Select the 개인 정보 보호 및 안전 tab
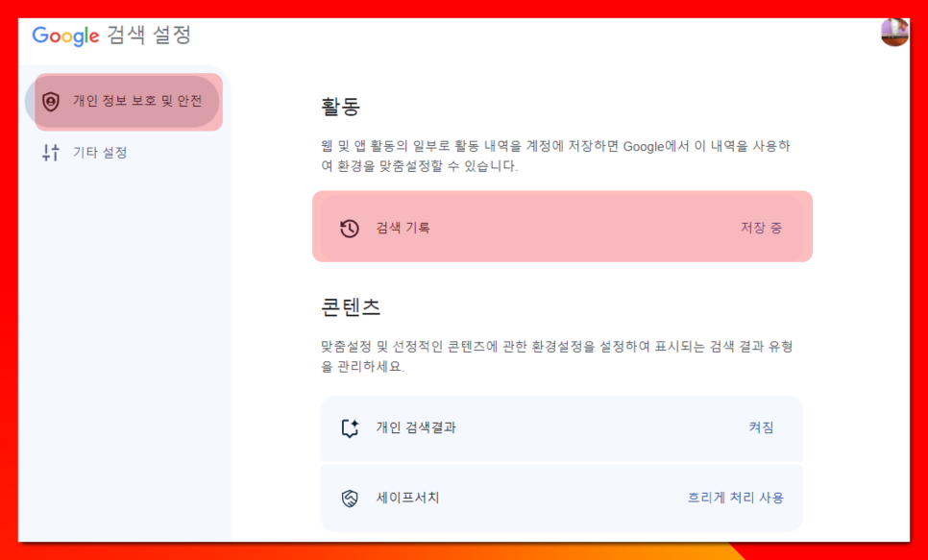This screenshot has width=928, height=560. click(122, 102)
